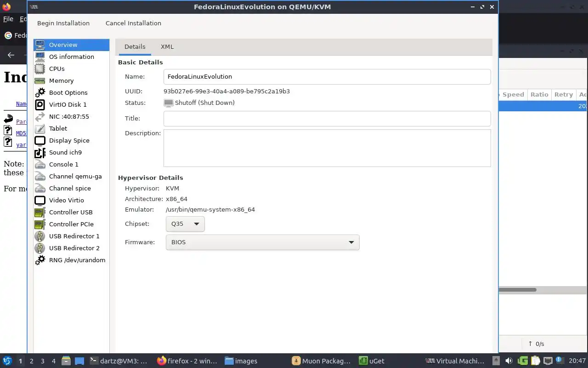Click the Name input field
The height and width of the screenshot is (368, 588).
pyautogui.click(x=327, y=76)
